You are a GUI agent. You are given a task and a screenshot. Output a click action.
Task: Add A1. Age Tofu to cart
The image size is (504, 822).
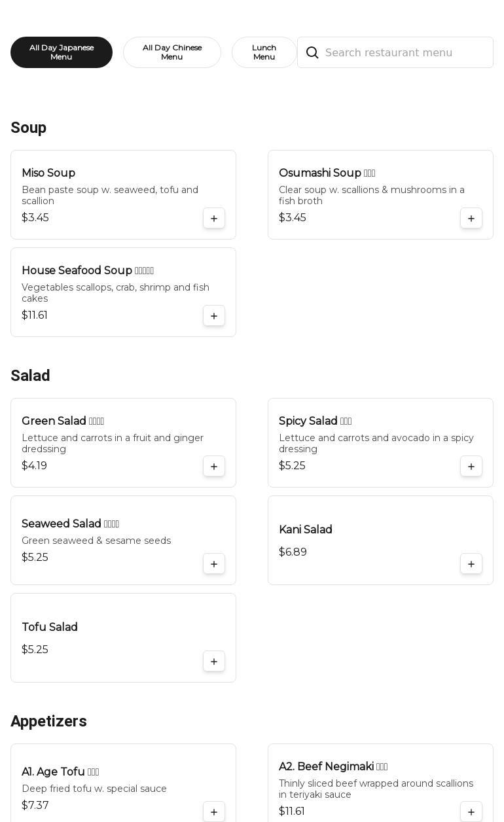[x=214, y=812]
